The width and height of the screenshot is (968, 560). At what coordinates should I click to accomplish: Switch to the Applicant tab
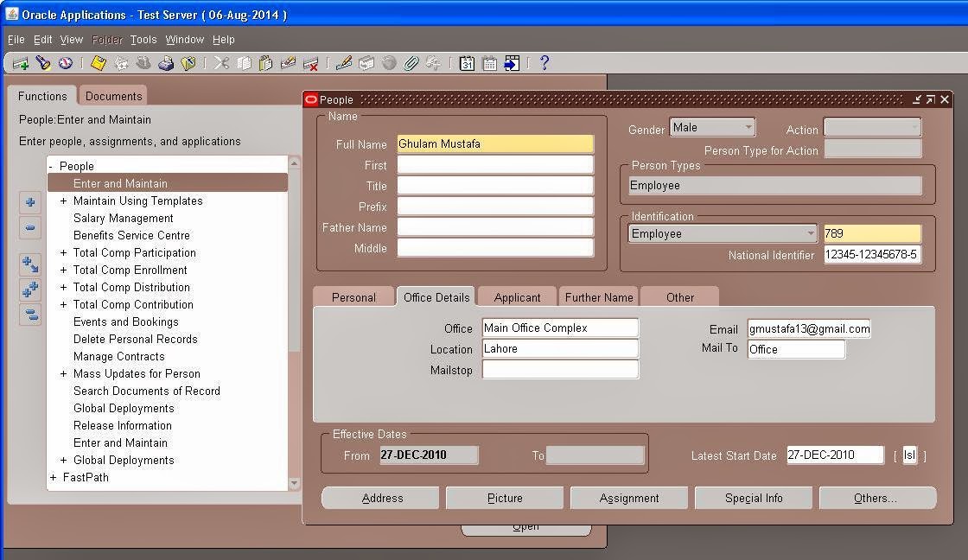pos(516,296)
